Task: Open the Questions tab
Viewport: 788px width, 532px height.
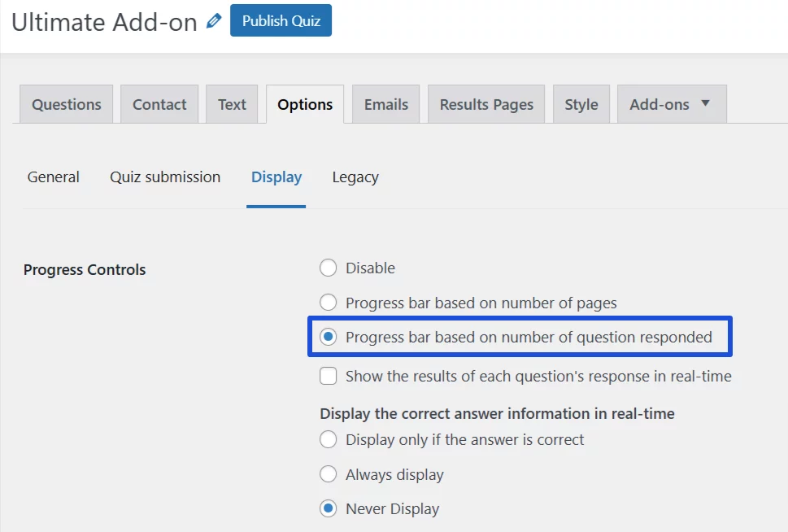Action: 67,104
